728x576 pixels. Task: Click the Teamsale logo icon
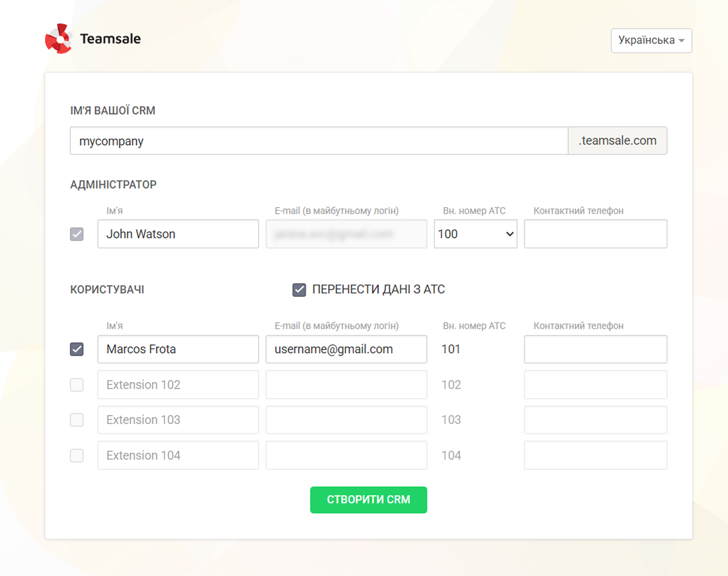59,39
